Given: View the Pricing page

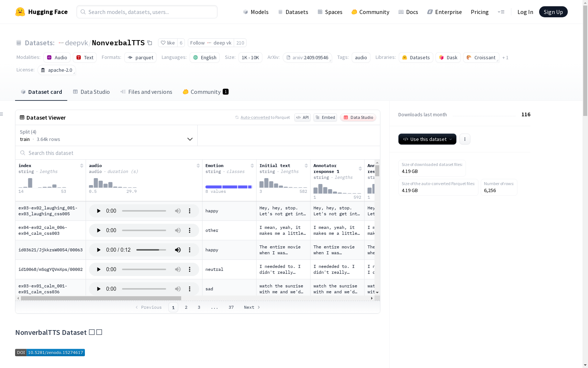Looking at the screenshot, I should coord(480,12).
